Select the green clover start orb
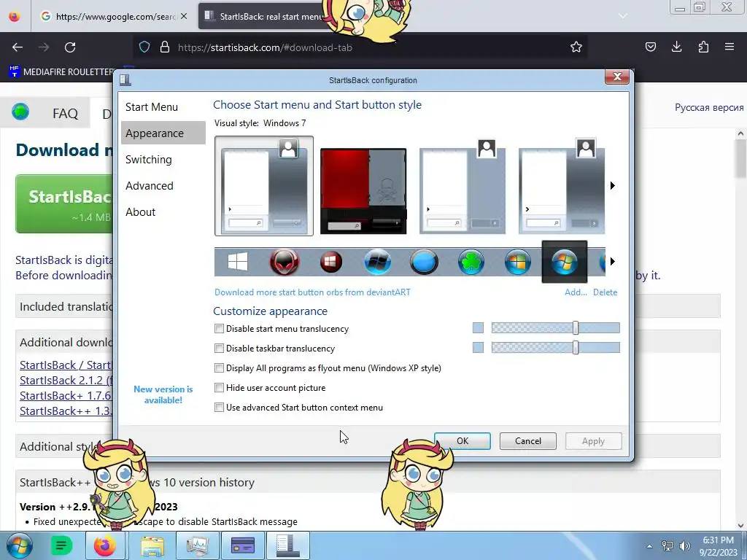Image resolution: width=747 pixels, height=560 pixels. (471, 262)
